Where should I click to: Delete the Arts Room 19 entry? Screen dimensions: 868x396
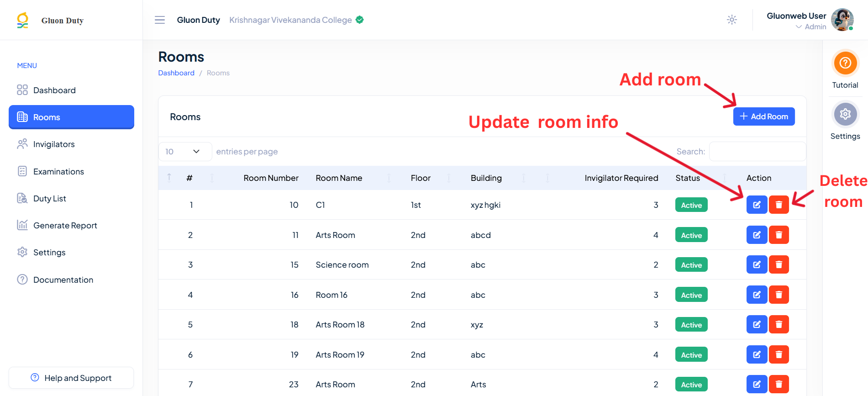pos(779,354)
